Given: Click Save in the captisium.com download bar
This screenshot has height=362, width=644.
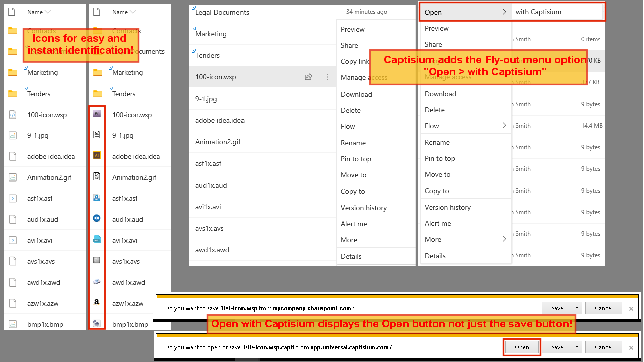Looking at the screenshot, I should coord(557,347).
